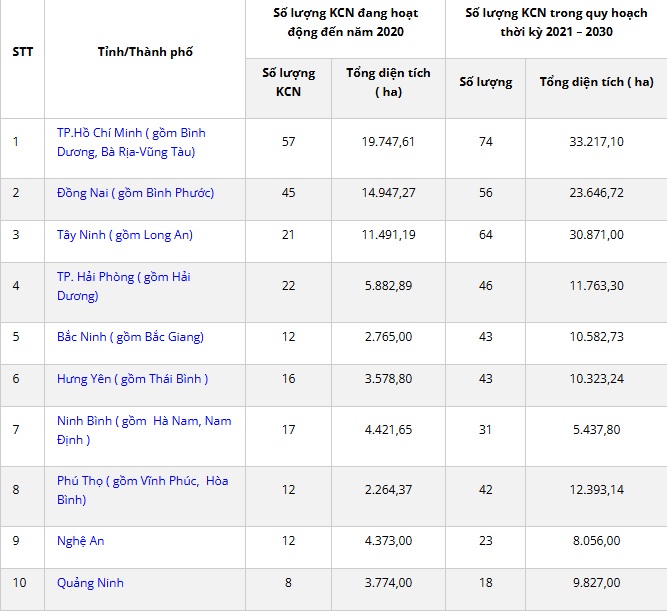The image size is (667, 611).
Task: Click the STT column header
Action: point(23,52)
